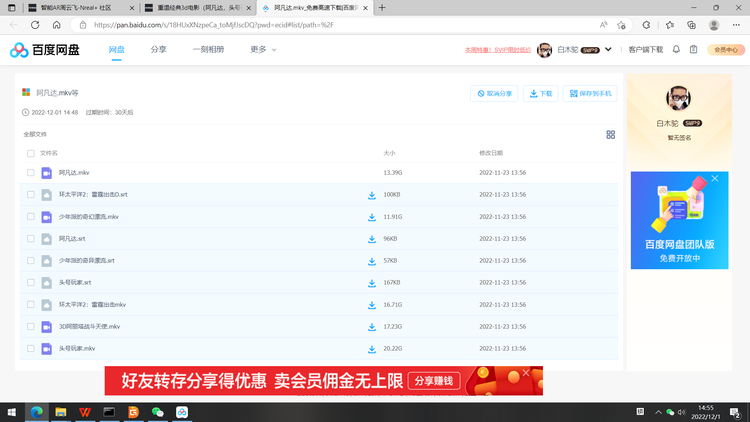Switch to the second browser tab (3d电影)
The width and height of the screenshot is (750, 422).
(x=198, y=8)
